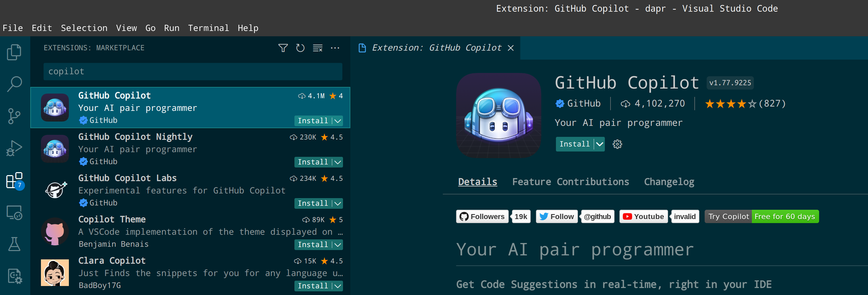Open the Search view in activity bar

pos(14,84)
